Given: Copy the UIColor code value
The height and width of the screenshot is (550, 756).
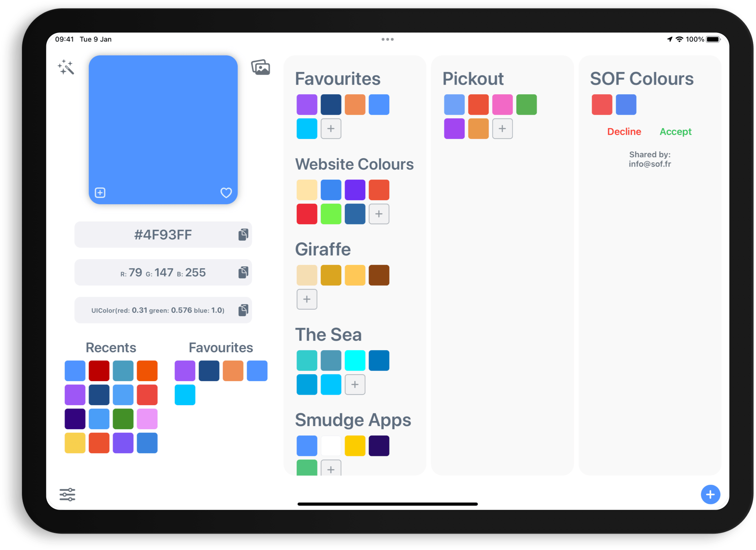Looking at the screenshot, I should pyautogui.click(x=243, y=310).
